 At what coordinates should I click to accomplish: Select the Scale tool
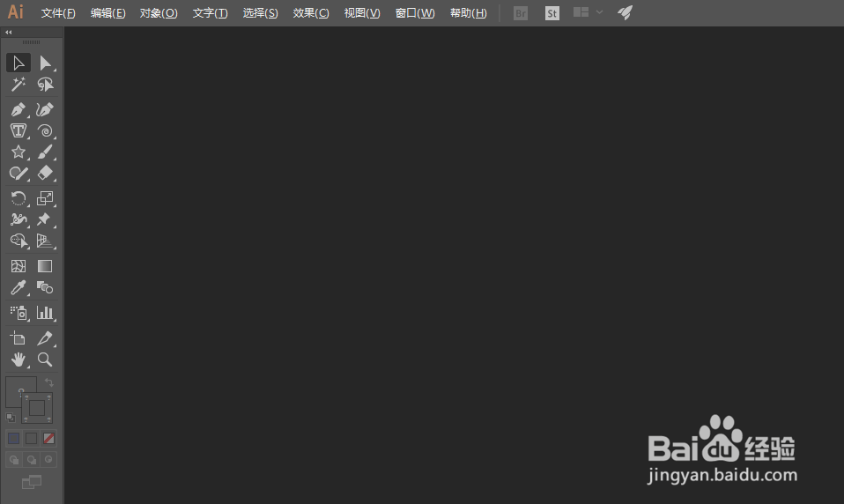[45, 198]
